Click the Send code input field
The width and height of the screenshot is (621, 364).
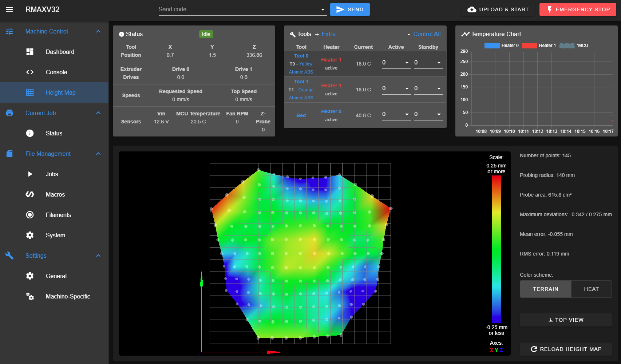coord(238,9)
